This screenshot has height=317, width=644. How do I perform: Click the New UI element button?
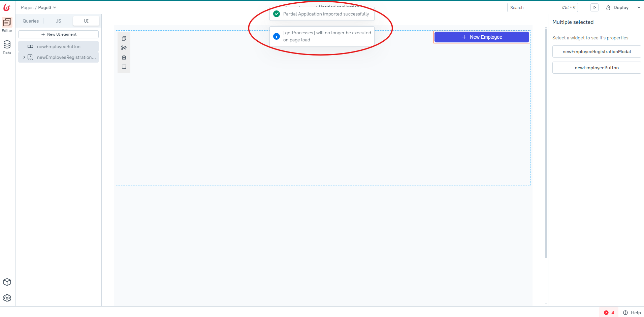tap(59, 34)
